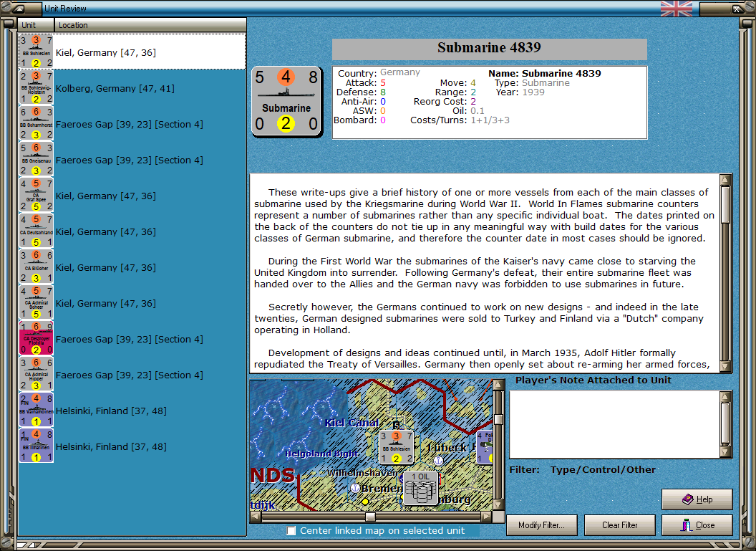Select the Finnish BB Ilmarinen counter
Viewport: 756px width, 551px height.
(37, 446)
